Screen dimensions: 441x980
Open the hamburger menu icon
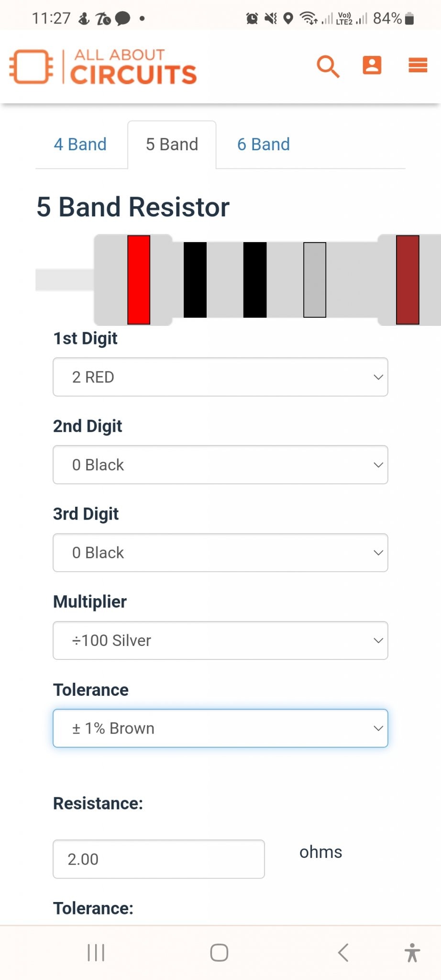418,65
